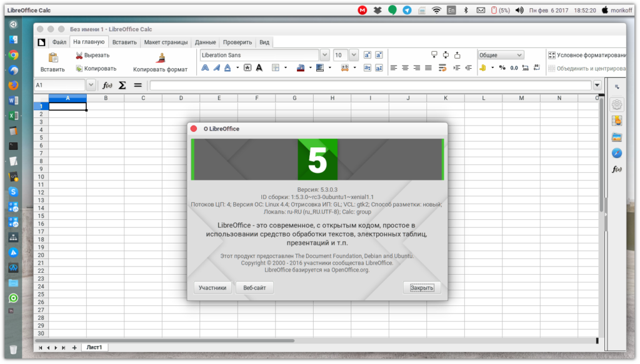Open the sidebar Properties gear

coord(617,105)
